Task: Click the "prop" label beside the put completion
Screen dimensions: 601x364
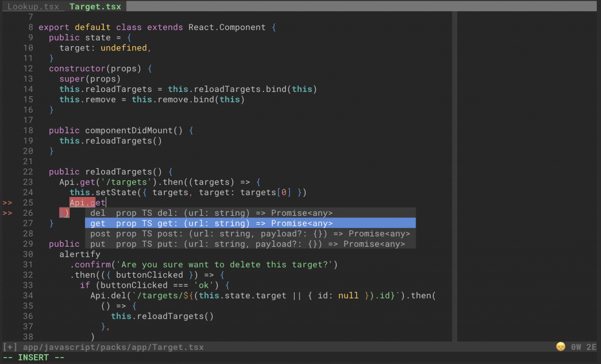Action: point(126,244)
